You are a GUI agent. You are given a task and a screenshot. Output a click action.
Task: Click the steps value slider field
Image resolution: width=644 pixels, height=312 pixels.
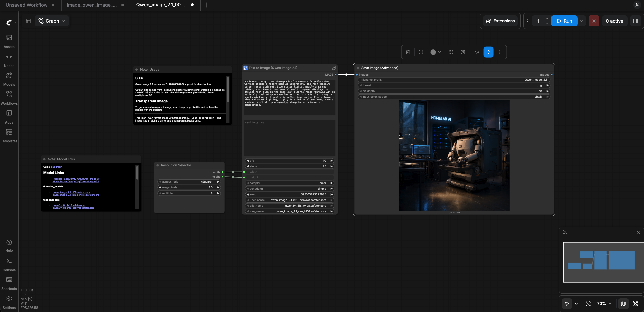click(289, 166)
